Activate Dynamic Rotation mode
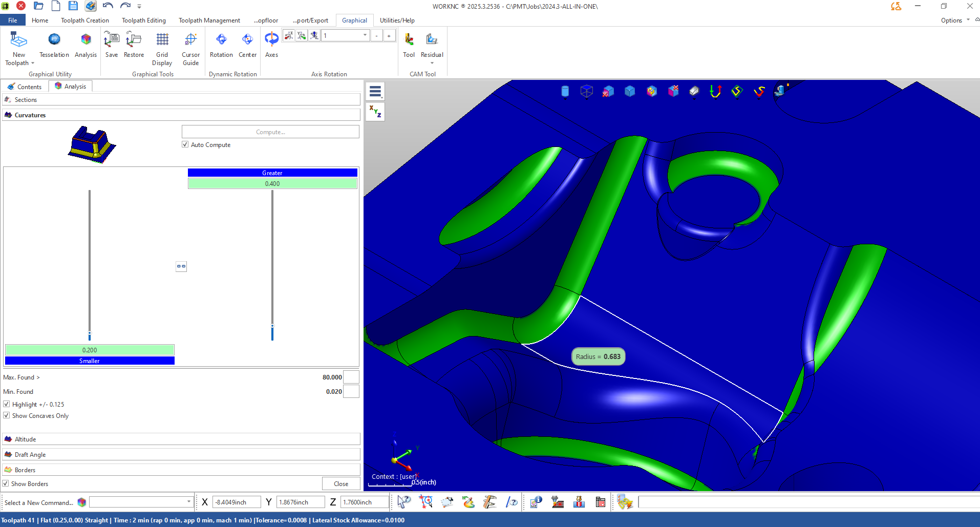 [x=221, y=46]
